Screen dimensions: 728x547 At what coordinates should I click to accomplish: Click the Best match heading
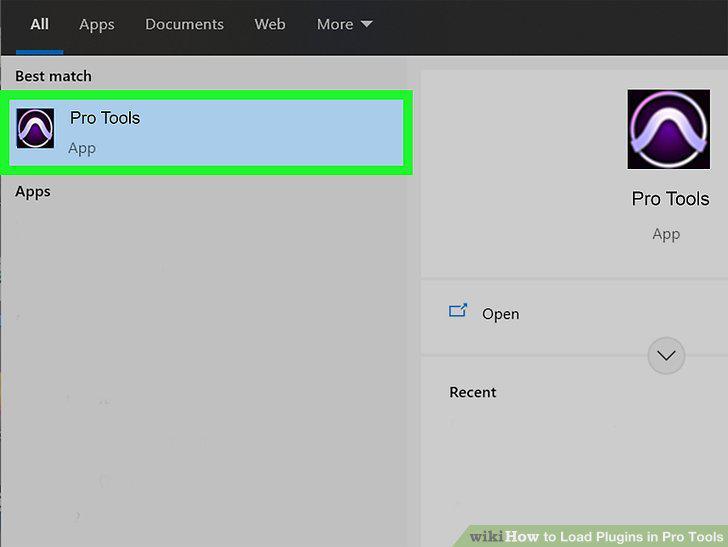coord(53,76)
